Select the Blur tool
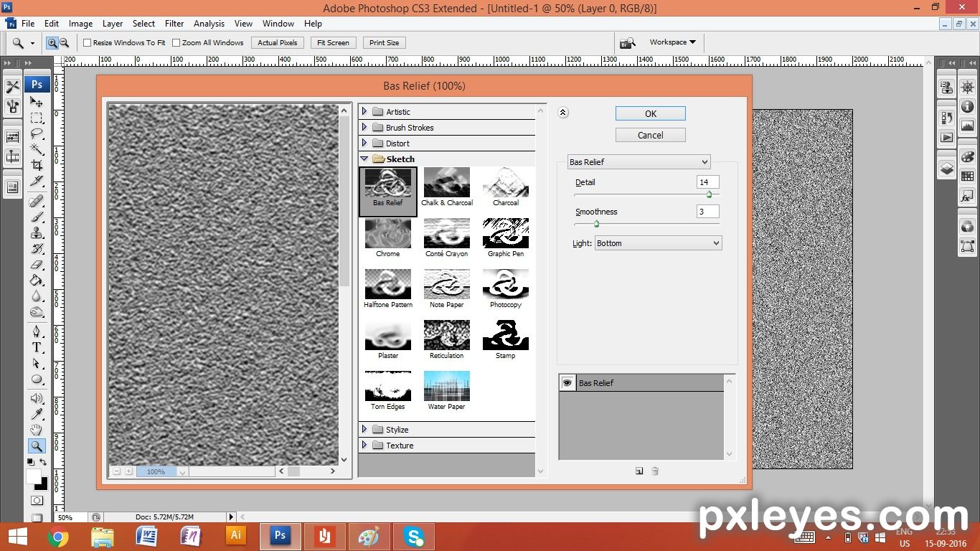 (37, 296)
